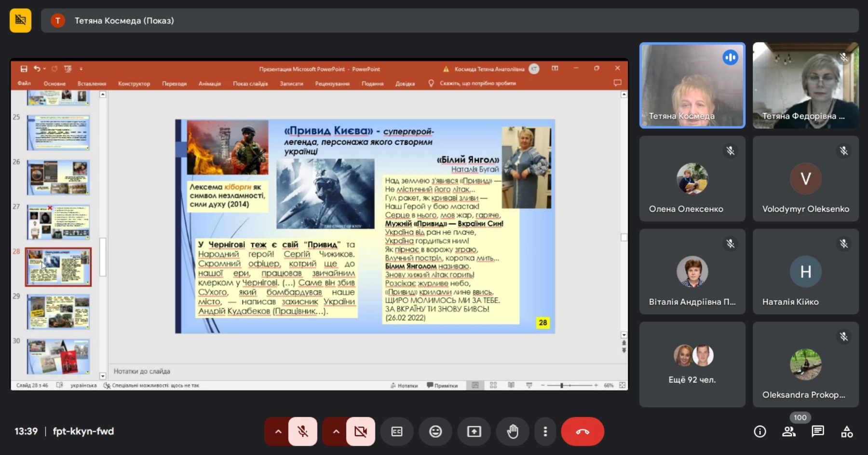Click PowerPoint Save icon in quick access toolbar
Image resolution: width=868 pixels, height=455 pixels.
tap(24, 69)
